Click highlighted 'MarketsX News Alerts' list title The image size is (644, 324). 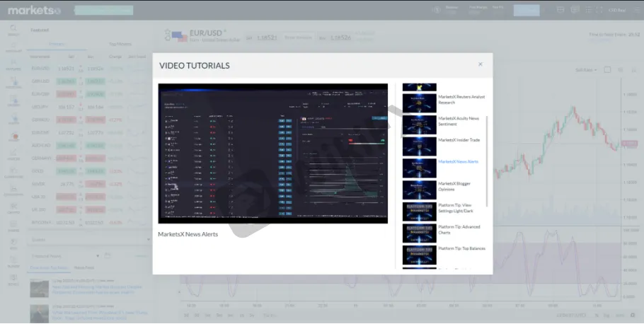point(458,162)
